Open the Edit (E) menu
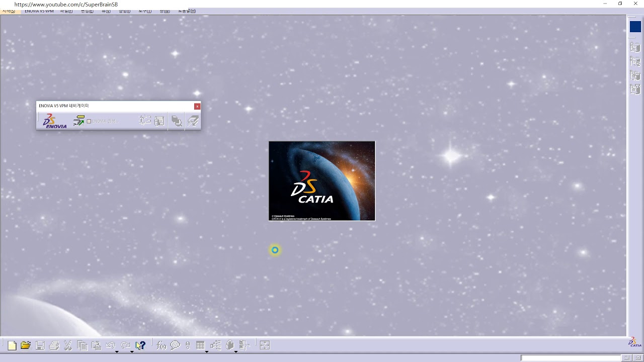The height and width of the screenshot is (362, 644). (x=87, y=11)
